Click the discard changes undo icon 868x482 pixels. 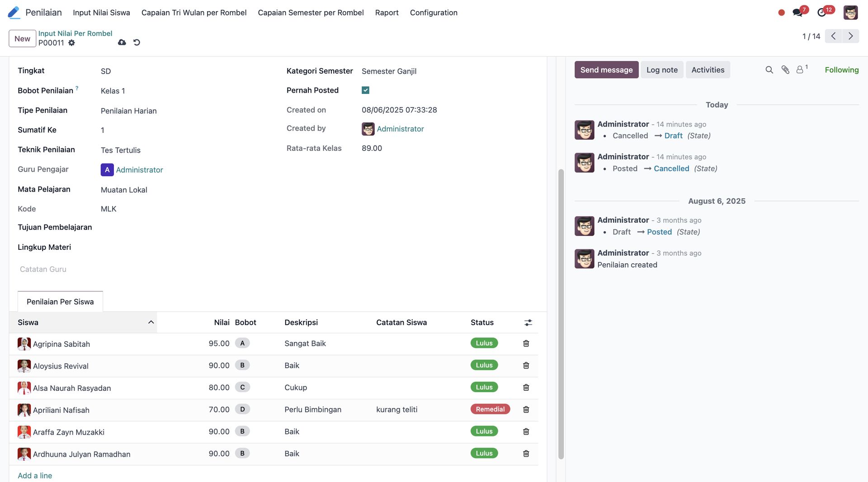137,42
